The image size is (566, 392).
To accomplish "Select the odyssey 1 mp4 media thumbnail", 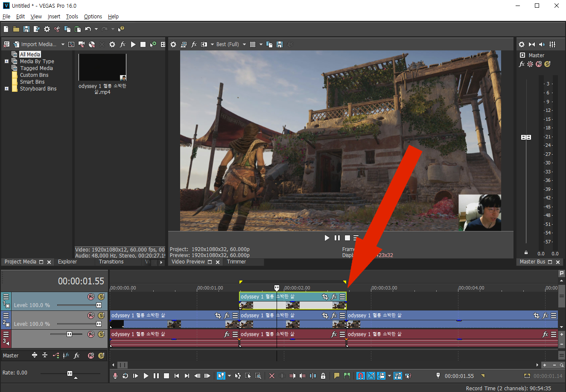I will coord(102,67).
